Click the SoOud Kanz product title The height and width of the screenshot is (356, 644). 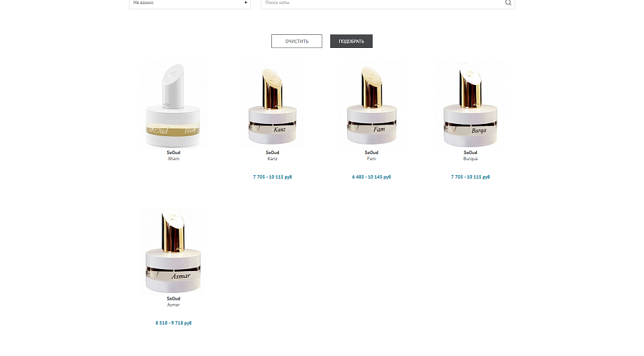point(272,155)
